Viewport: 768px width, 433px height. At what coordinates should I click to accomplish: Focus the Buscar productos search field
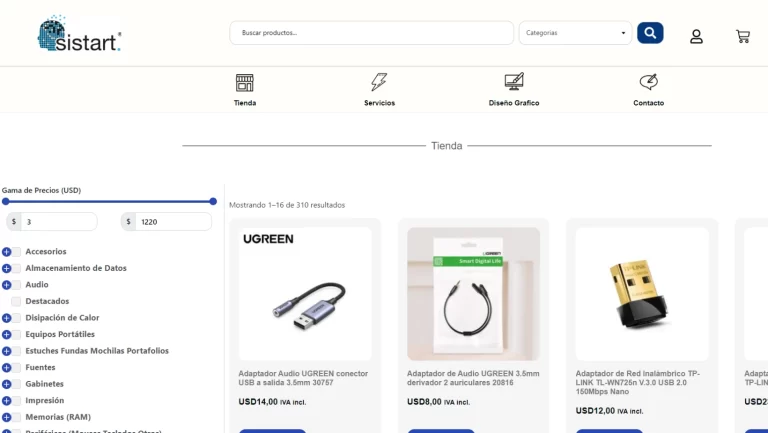(x=371, y=33)
